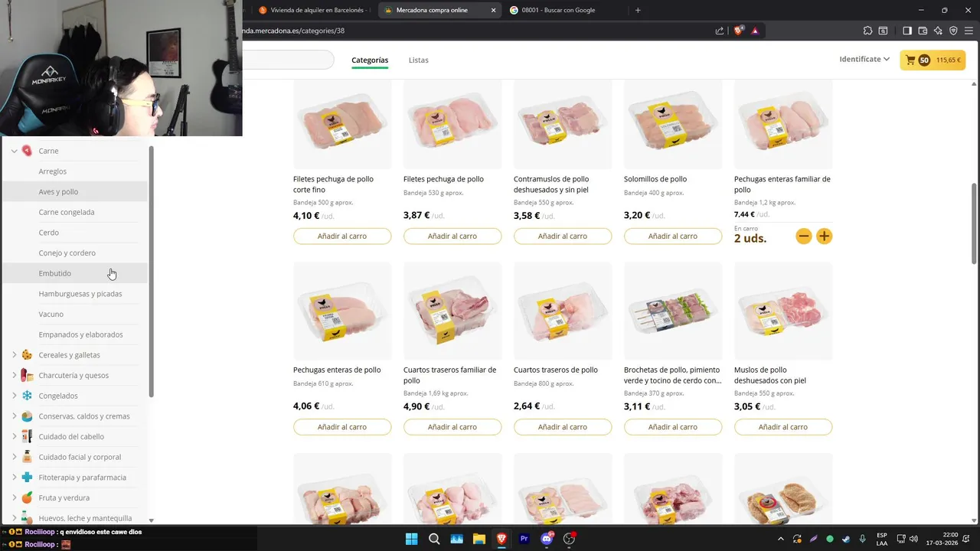This screenshot has width=980, height=551.
Task: Switch to the Listas tab
Action: pyautogui.click(x=419, y=60)
